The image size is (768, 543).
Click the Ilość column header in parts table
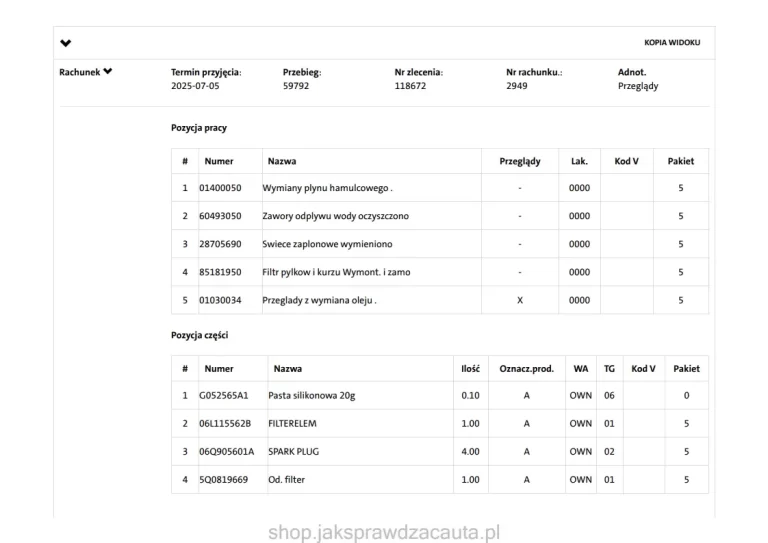[x=470, y=368]
